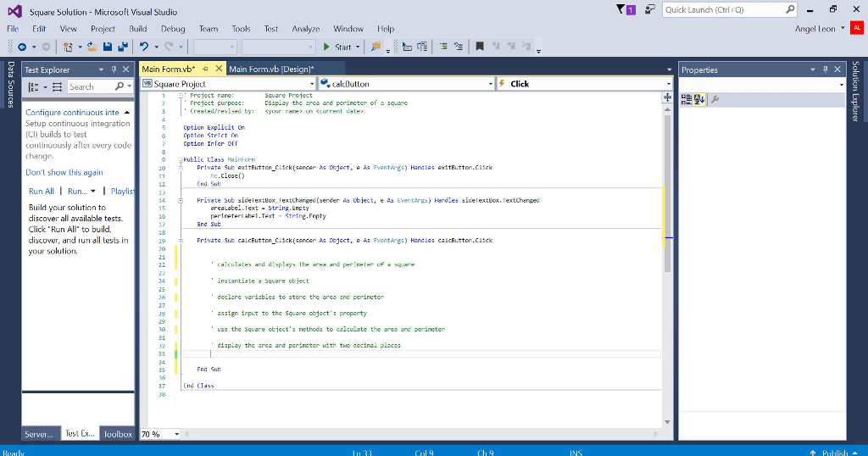868x456 pixels.
Task: Close the Test Explorer panel
Action: 125,70
